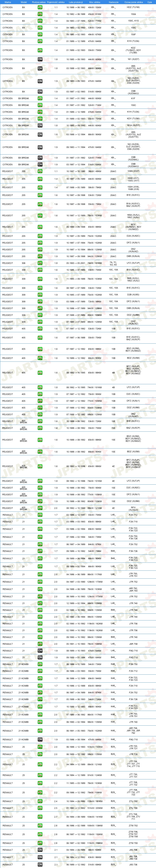Click the 36kW / 49KM power cell

95,171
